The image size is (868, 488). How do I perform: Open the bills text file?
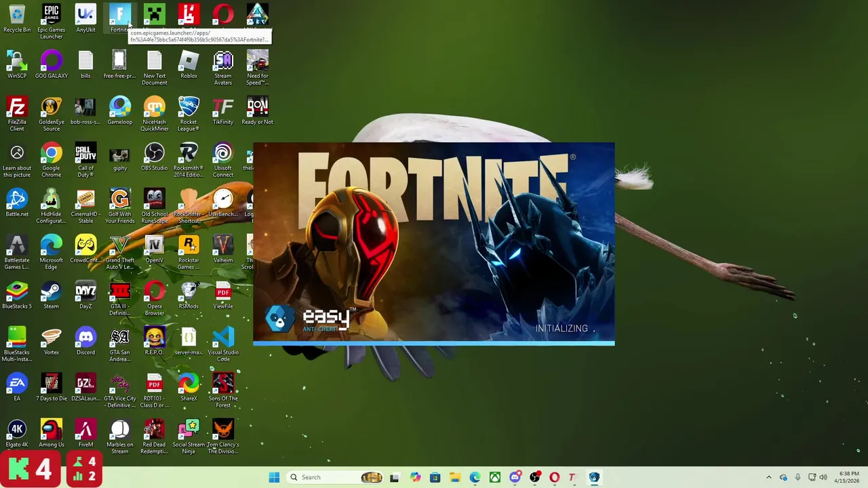pyautogui.click(x=85, y=64)
